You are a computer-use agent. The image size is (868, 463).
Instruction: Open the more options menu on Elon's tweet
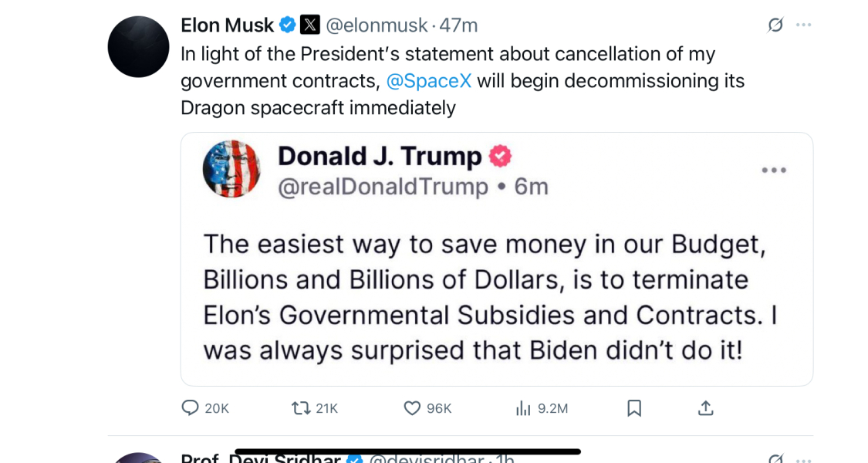point(803,24)
